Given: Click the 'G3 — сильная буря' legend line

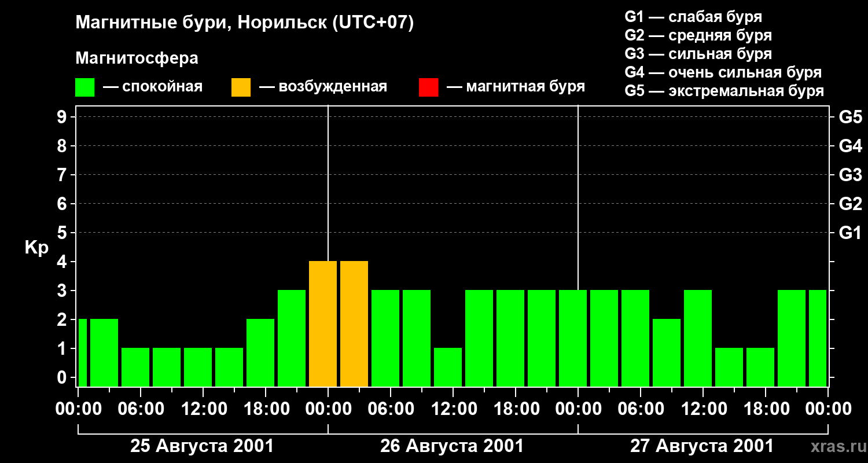Looking at the screenshot, I should click(x=698, y=54).
